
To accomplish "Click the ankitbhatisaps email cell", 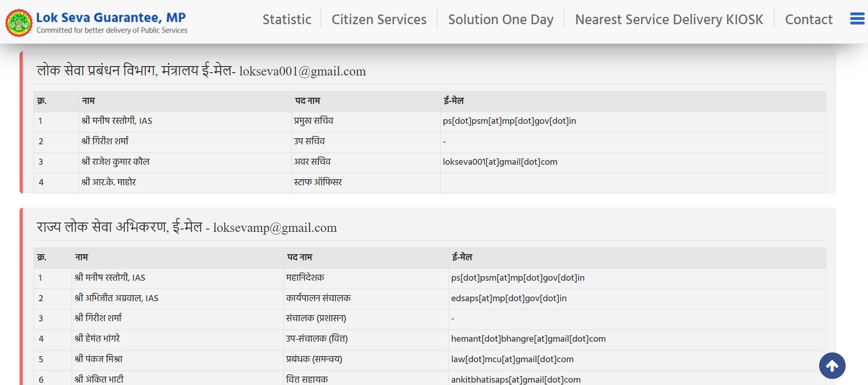I will (x=516, y=379).
